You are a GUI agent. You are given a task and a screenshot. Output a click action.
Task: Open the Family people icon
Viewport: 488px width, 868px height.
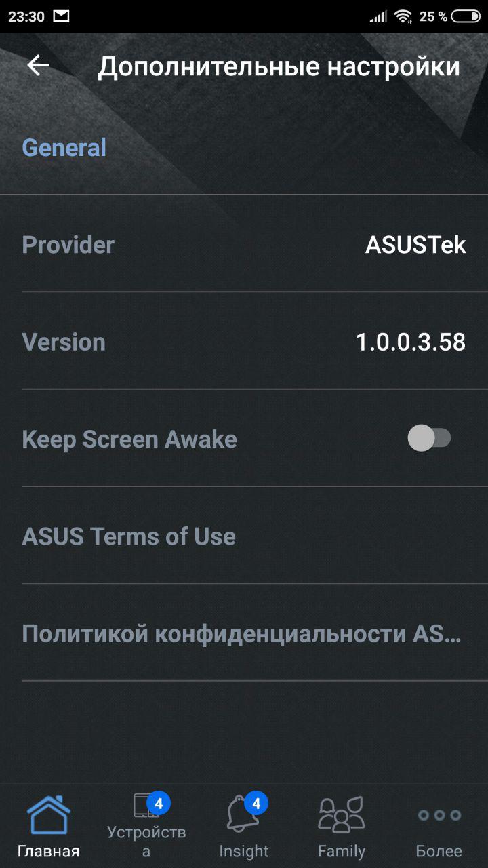pyautogui.click(x=341, y=814)
